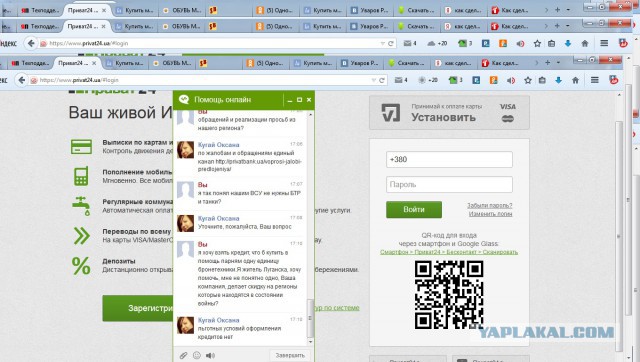Open the mail counter icon in front window toolbar

tap(400, 80)
